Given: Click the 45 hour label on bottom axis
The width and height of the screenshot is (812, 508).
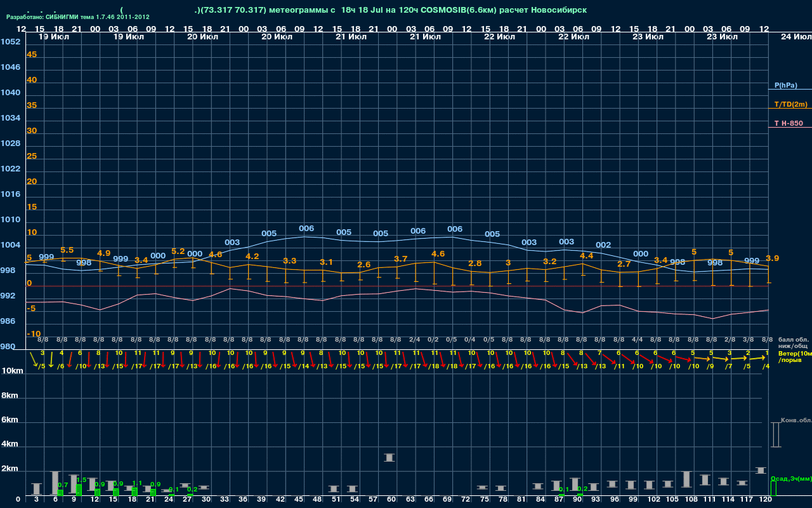Looking at the screenshot, I should [x=299, y=500].
